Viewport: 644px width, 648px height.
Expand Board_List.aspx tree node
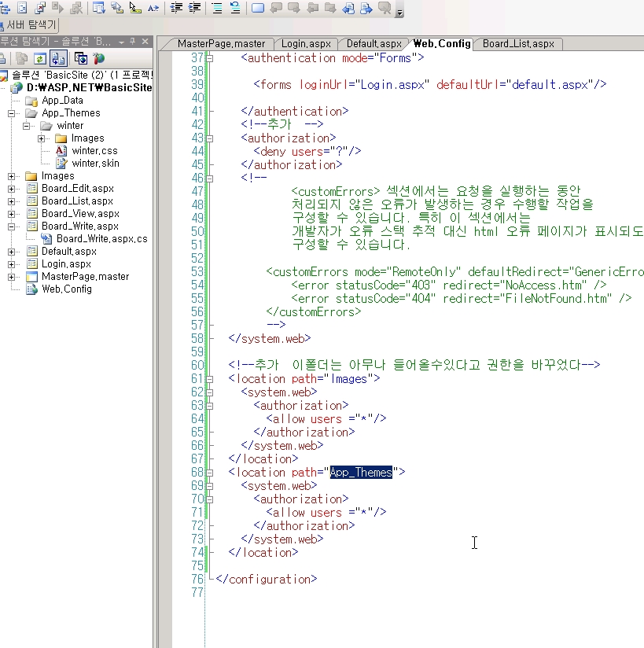(x=12, y=201)
